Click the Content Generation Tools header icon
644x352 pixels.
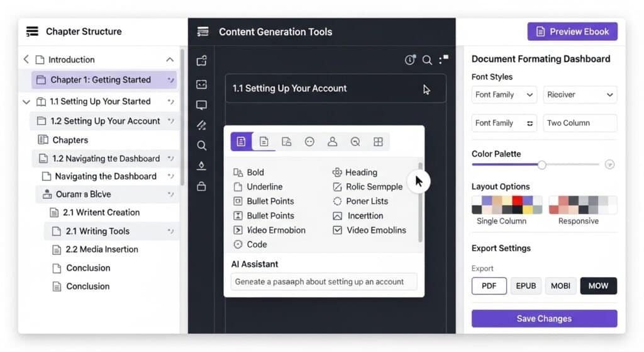(203, 31)
